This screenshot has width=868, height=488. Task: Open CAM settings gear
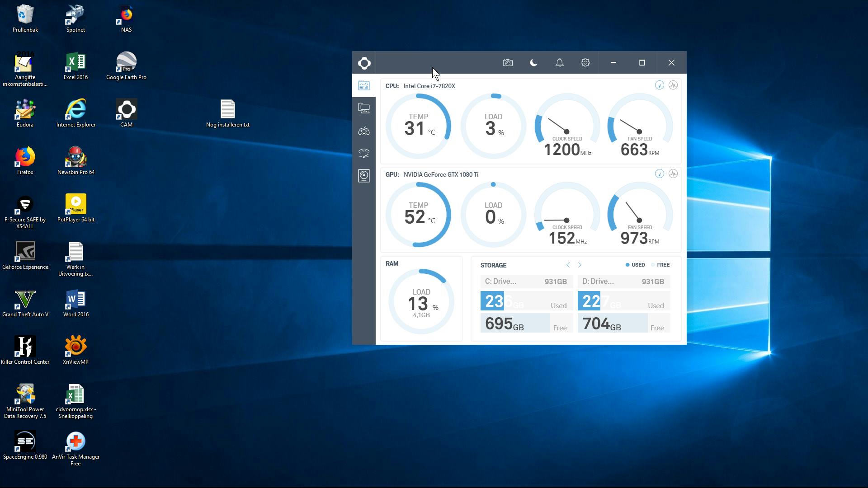585,63
